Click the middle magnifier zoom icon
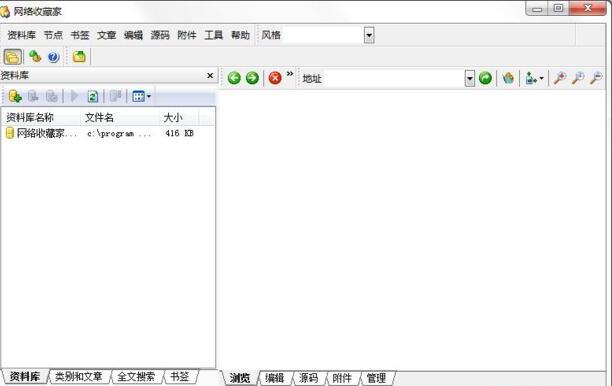 [x=578, y=78]
